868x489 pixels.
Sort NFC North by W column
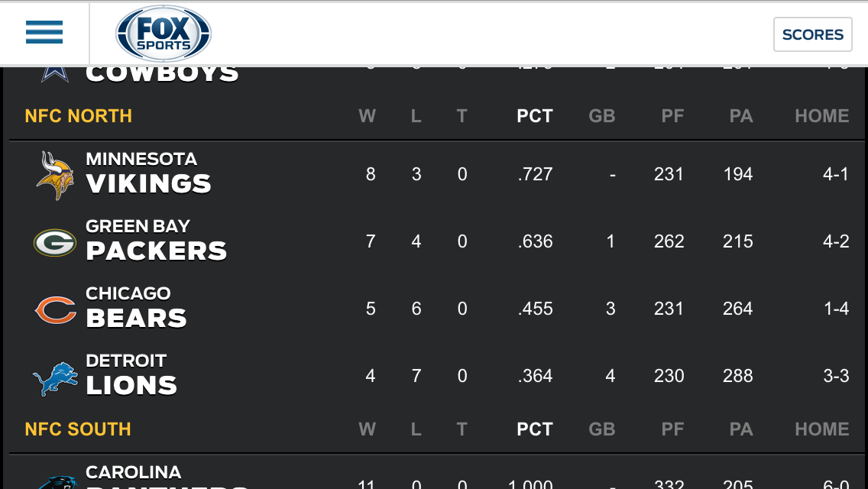pyautogui.click(x=367, y=115)
